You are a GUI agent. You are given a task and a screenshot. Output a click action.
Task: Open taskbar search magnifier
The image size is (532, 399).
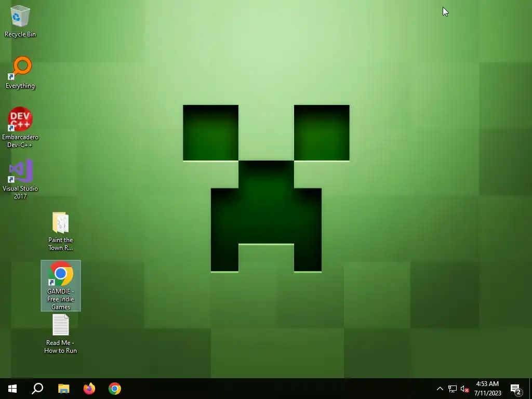37,389
